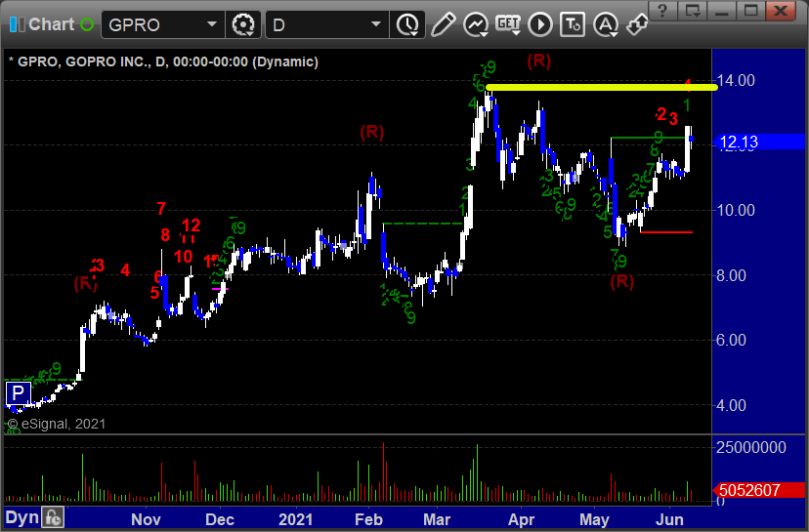Close the chart window

click(x=781, y=11)
